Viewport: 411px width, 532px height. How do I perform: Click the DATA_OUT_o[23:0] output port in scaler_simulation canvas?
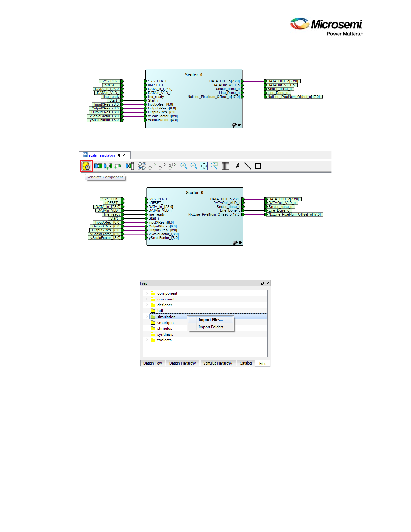(282, 199)
